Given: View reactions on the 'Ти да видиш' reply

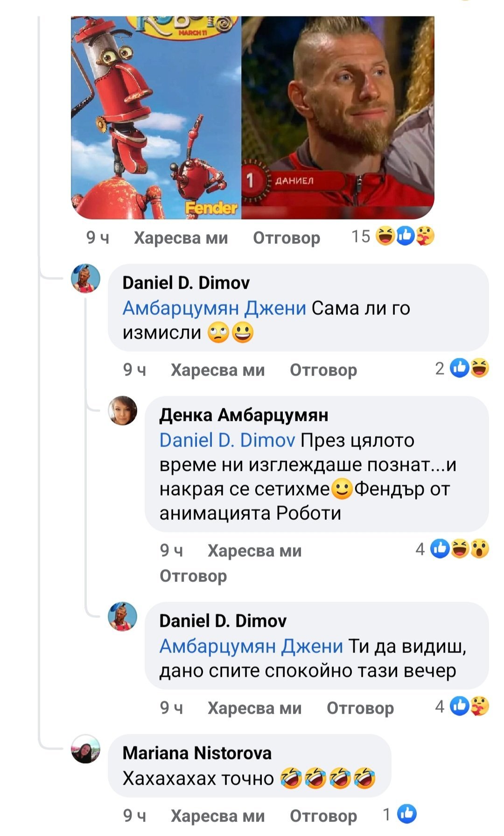Looking at the screenshot, I should pos(462,707).
